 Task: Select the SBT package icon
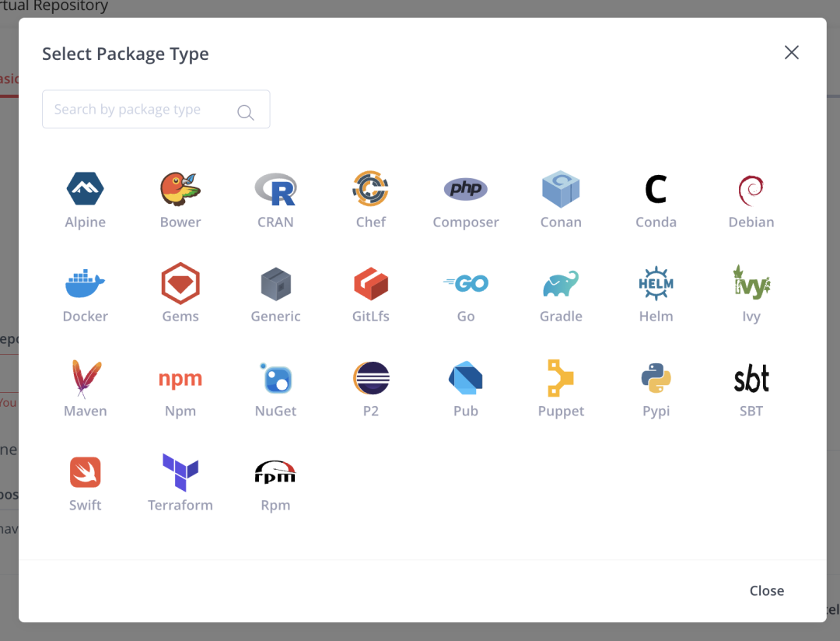pos(751,378)
